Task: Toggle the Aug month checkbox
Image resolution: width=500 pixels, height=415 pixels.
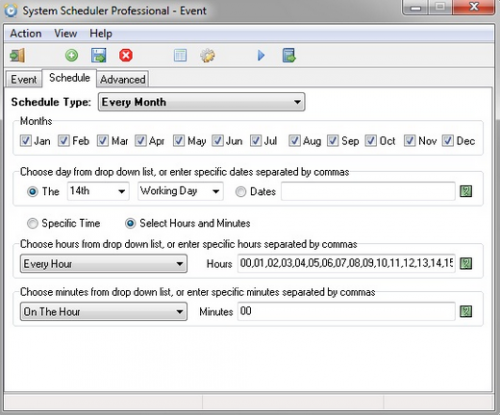Action: tap(294, 141)
